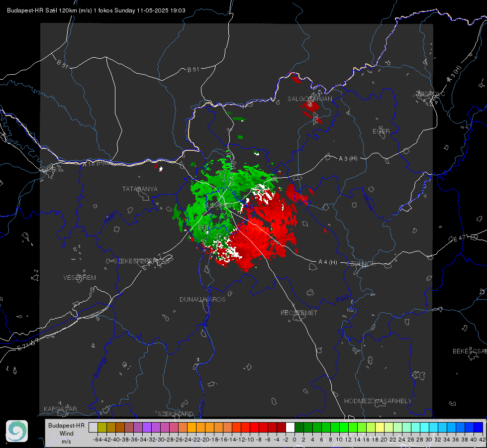Click the radar title text at top
The height and width of the screenshot is (448, 487).
96,10
